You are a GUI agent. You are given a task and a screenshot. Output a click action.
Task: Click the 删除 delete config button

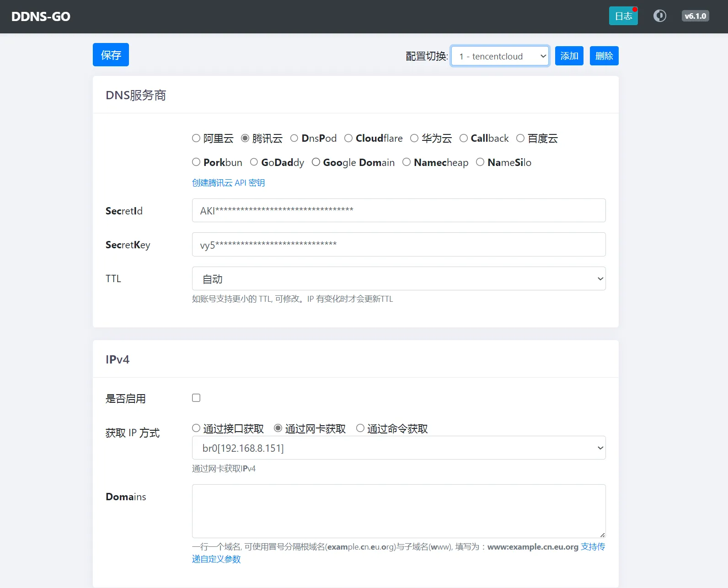(x=604, y=56)
